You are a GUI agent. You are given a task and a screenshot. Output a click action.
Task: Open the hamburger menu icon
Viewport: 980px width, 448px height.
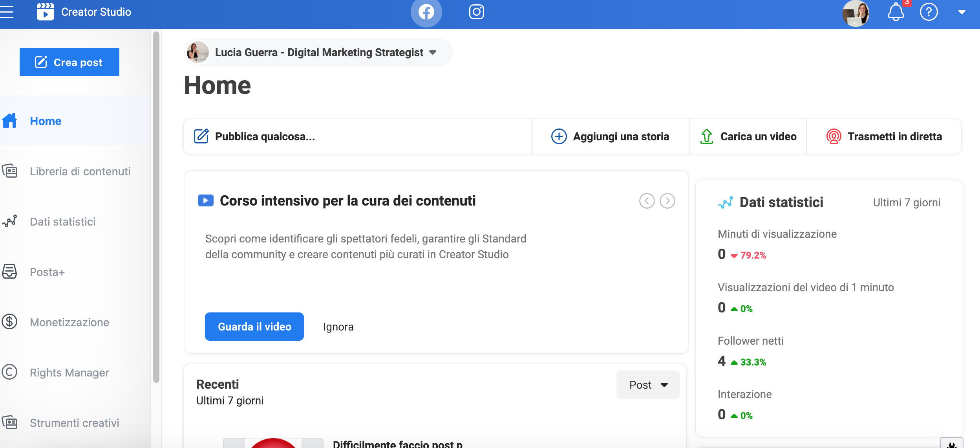7,12
